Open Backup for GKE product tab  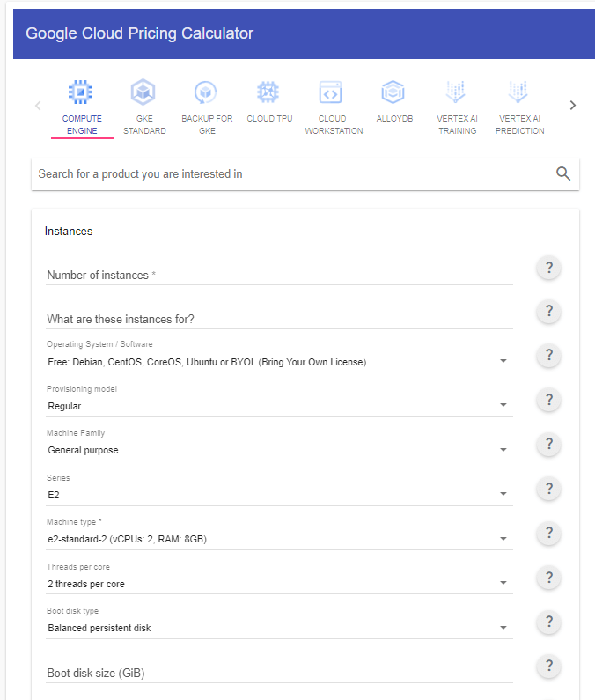pyautogui.click(x=207, y=107)
